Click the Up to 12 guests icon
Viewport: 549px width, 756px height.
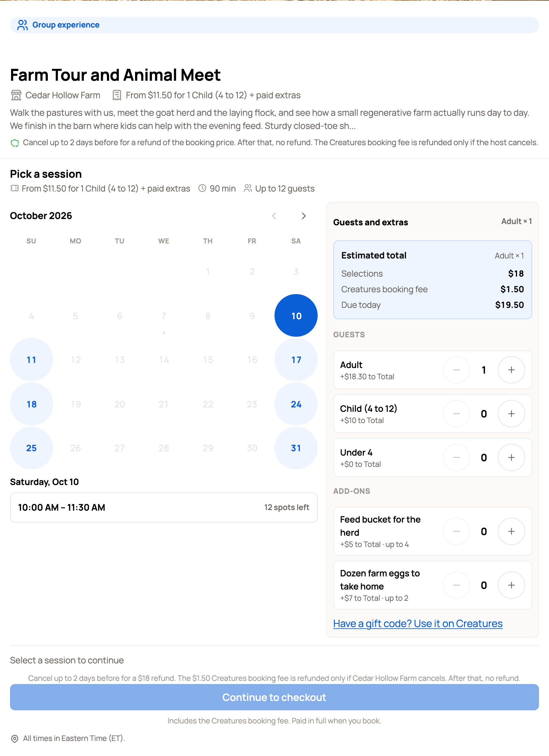point(248,188)
